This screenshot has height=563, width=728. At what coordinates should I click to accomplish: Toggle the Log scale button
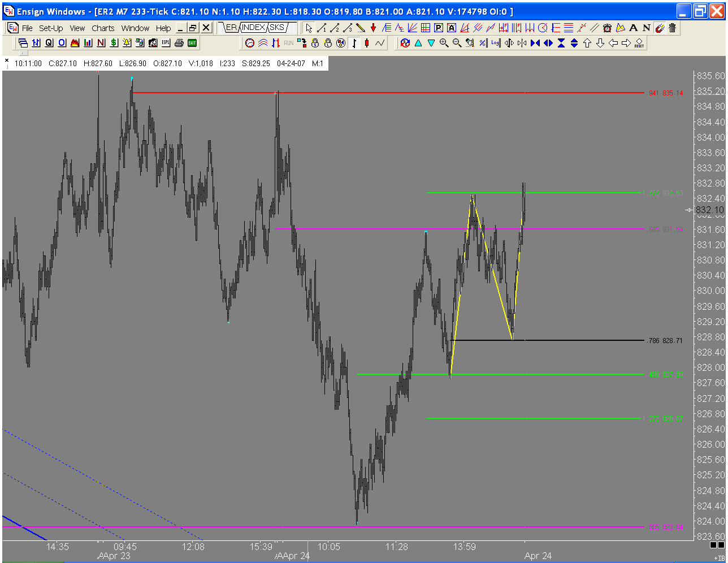[496, 42]
